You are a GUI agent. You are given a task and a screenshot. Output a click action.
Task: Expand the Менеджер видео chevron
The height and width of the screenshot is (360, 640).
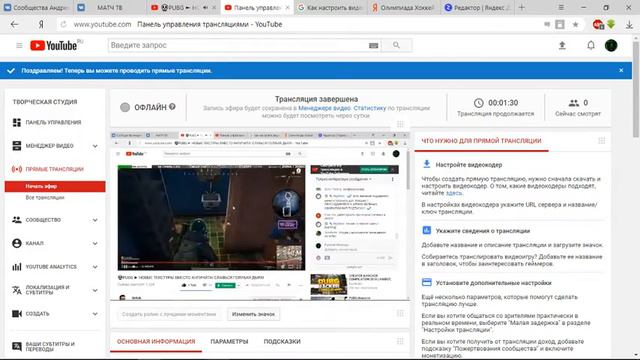coord(95,146)
